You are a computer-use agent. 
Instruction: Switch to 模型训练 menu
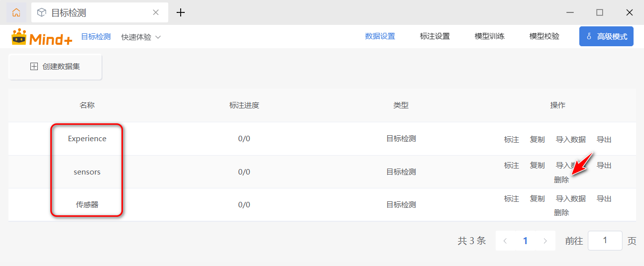(x=489, y=36)
